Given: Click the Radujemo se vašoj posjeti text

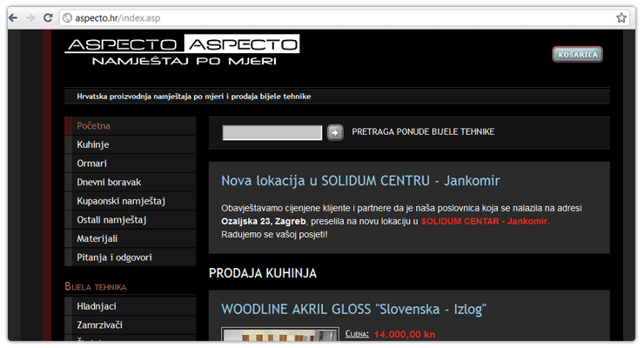Looking at the screenshot, I should click(x=274, y=234).
